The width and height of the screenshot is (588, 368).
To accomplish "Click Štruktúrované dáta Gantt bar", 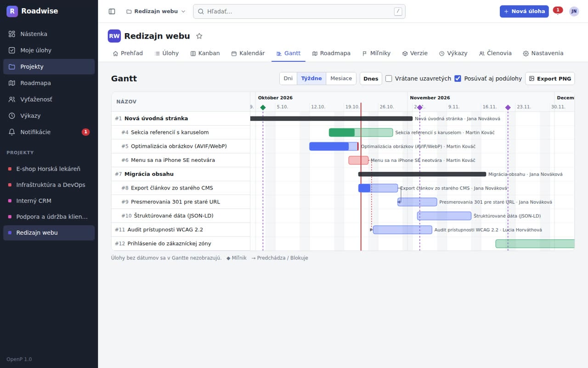I will [x=444, y=216].
